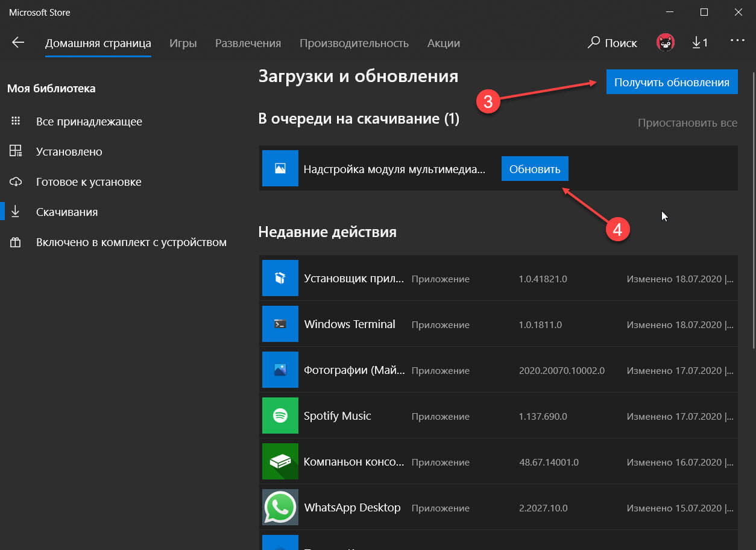Click В очереди на скачивание (1) heading
Image resolution: width=756 pixels, height=550 pixels.
(x=359, y=119)
